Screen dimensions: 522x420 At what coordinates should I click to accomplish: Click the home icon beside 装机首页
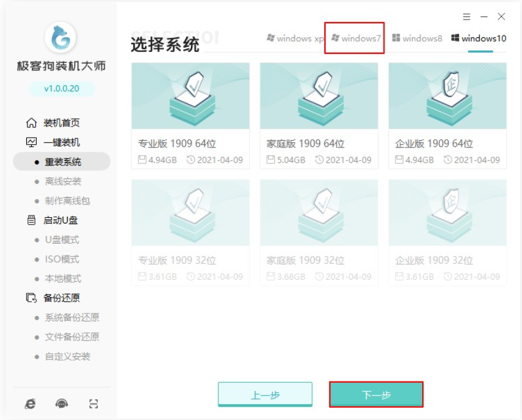pyautogui.click(x=31, y=123)
